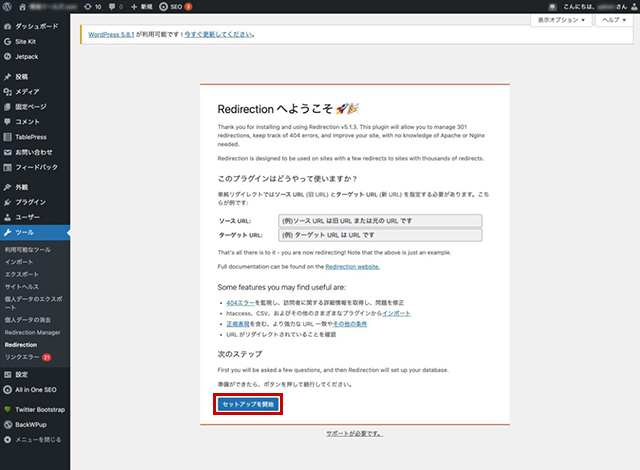This screenshot has width=640, height=470.
Task: Open the Redirection website link
Action: 352,267
